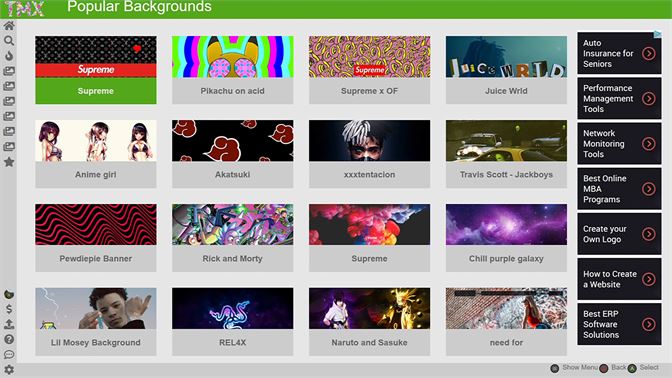Screen dimensions: 672x378
Task: Open the flame popular icon
Action: tap(9, 56)
